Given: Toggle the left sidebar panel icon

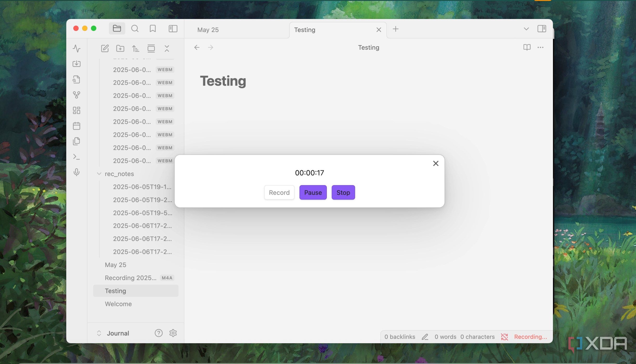Looking at the screenshot, I should coord(173,28).
